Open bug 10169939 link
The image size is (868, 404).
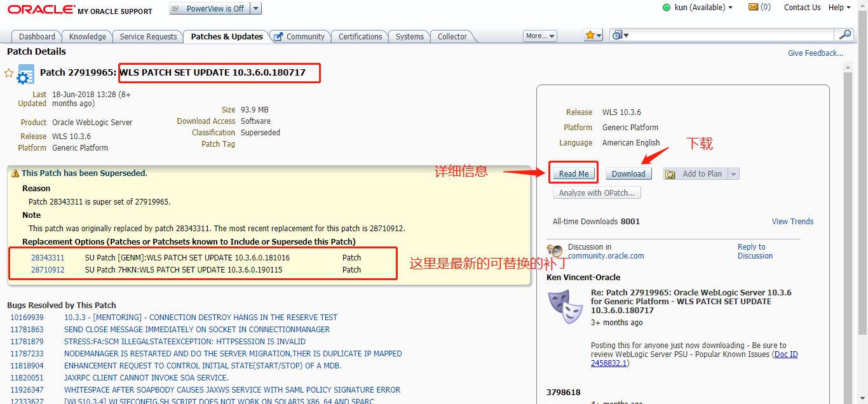27,318
